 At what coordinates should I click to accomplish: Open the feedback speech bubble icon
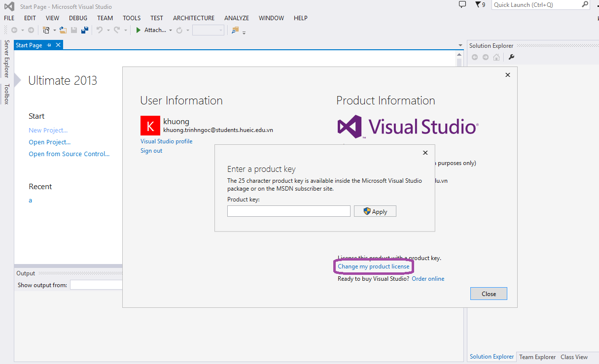point(462,4)
